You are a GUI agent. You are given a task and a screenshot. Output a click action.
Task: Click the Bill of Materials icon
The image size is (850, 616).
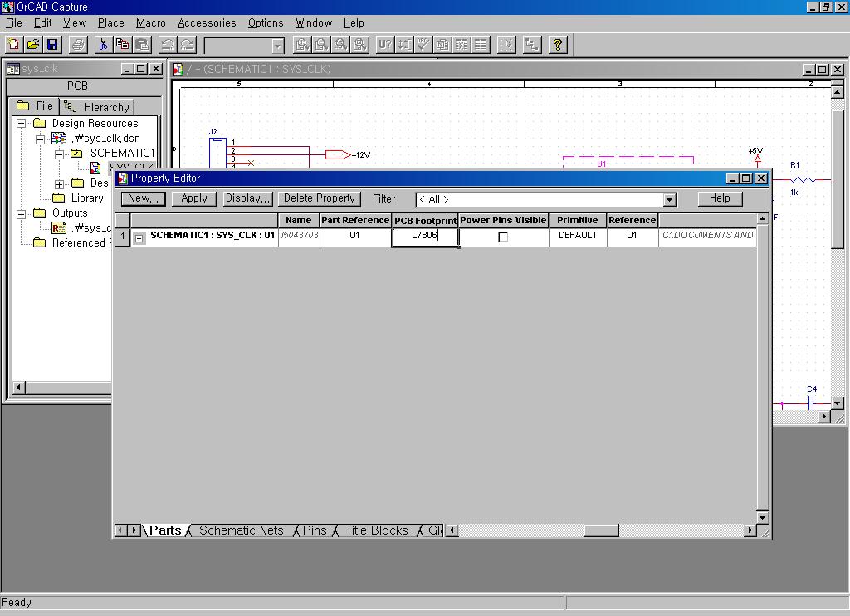coord(481,45)
